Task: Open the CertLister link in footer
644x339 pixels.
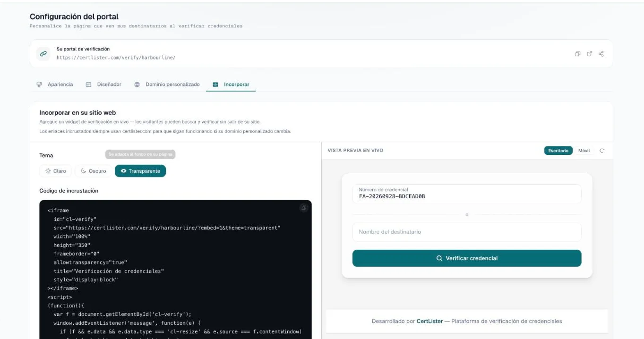Action: pos(429,321)
